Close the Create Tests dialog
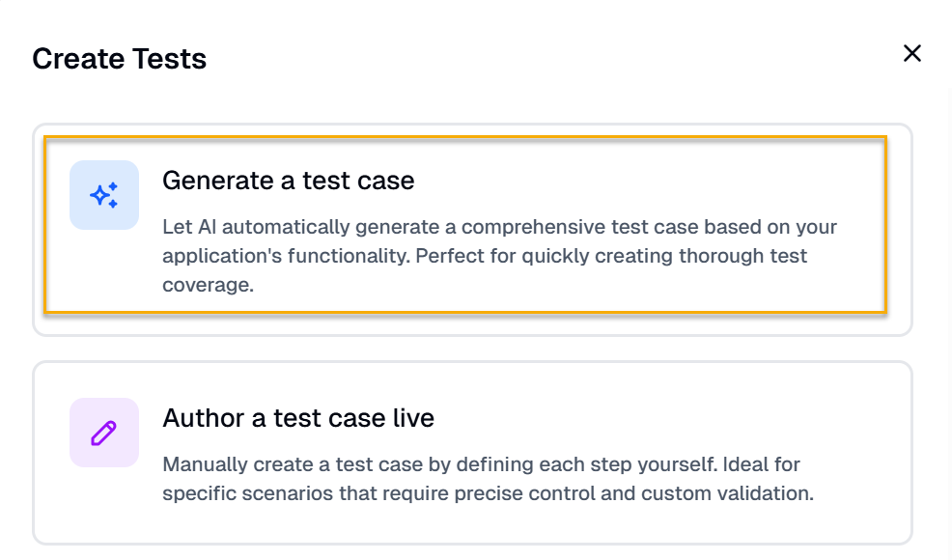The height and width of the screenshot is (560, 952). tap(912, 53)
